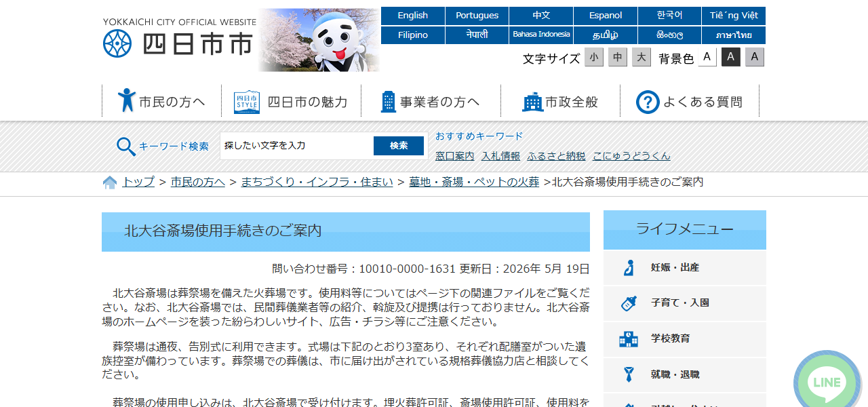Focus the keyword search input field
Image resolution: width=868 pixels, height=407 pixels.
pyautogui.click(x=297, y=146)
